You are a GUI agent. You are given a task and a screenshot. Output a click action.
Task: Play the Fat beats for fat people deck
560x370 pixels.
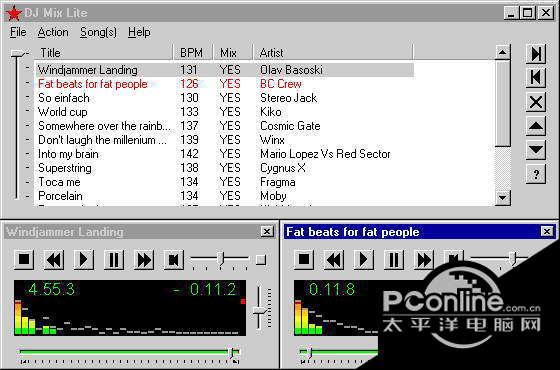pos(364,259)
